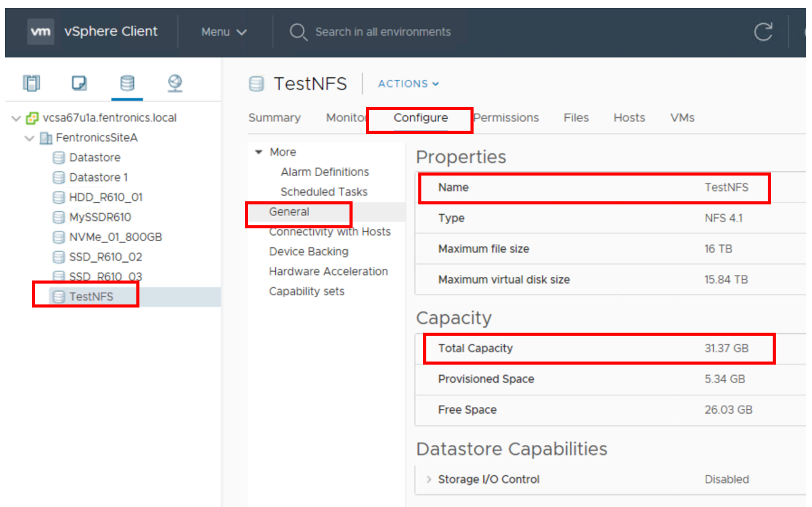Select TestNFS datastore in tree

click(92, 297)
